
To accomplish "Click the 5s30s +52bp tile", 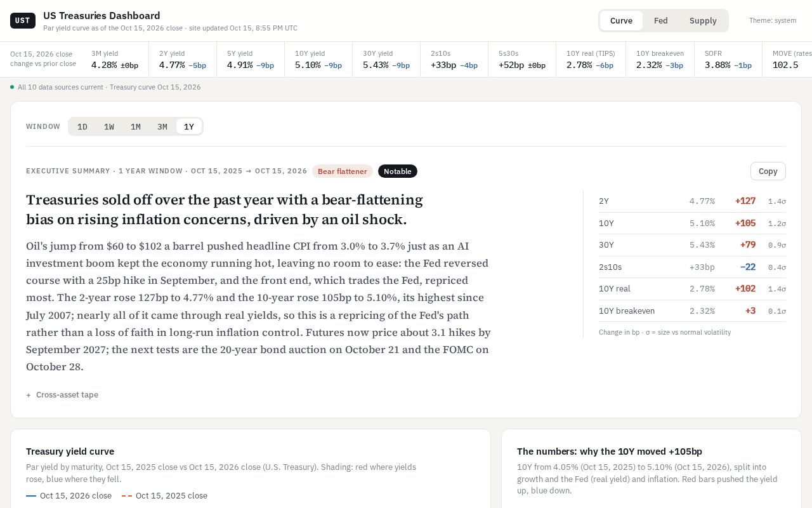I will pos(522,59).
